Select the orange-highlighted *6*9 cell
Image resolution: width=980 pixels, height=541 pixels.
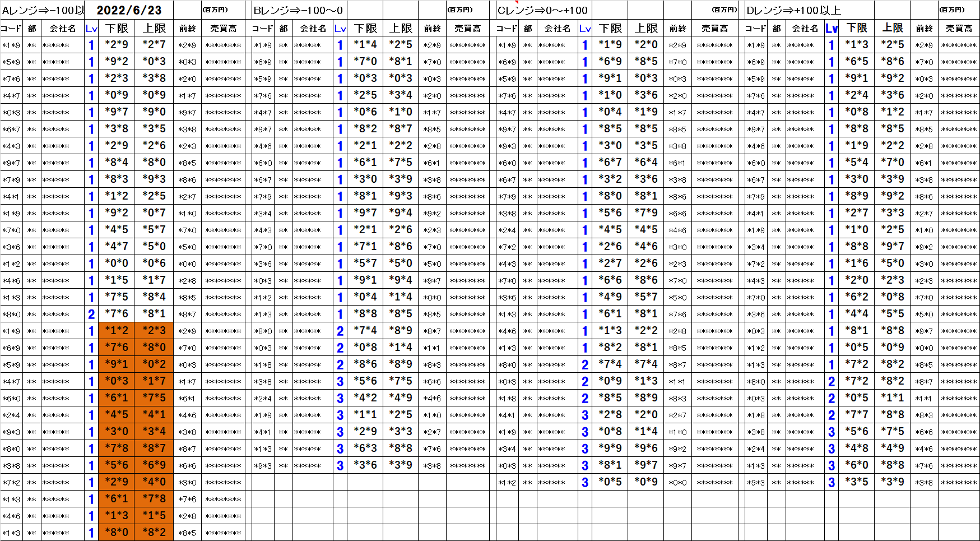pos(154,465)
